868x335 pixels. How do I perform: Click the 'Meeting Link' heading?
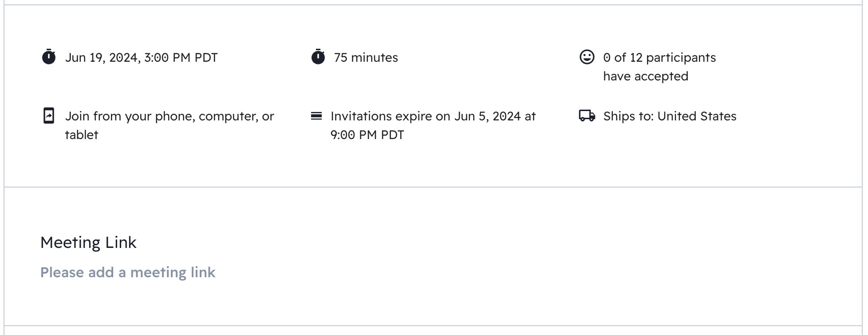click(88, 243)
